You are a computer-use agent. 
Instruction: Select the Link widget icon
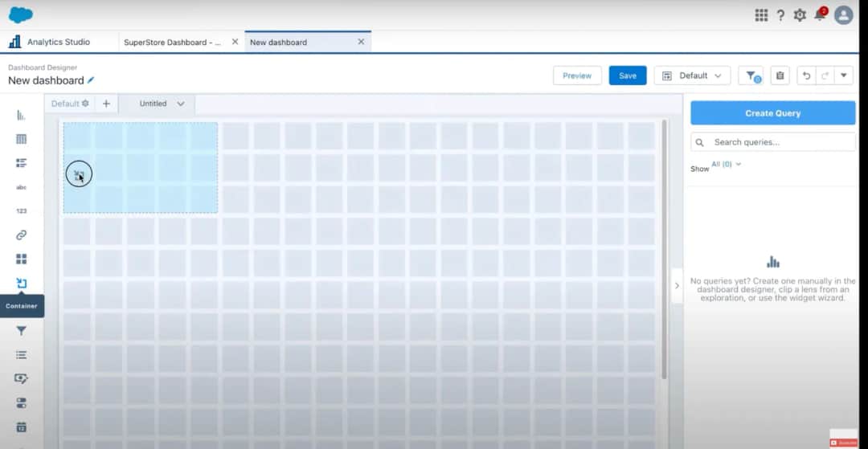[21, 235]
